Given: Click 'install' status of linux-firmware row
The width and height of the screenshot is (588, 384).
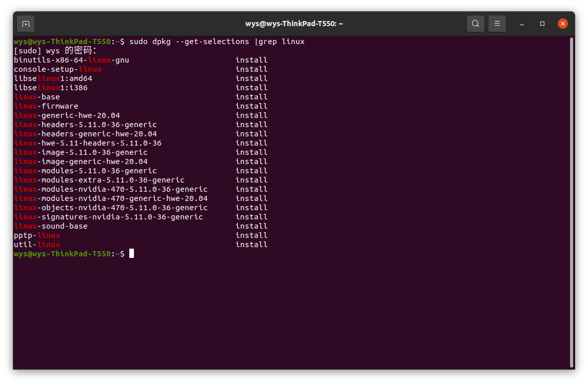Looking at the screenshot, I should [251, 106].
